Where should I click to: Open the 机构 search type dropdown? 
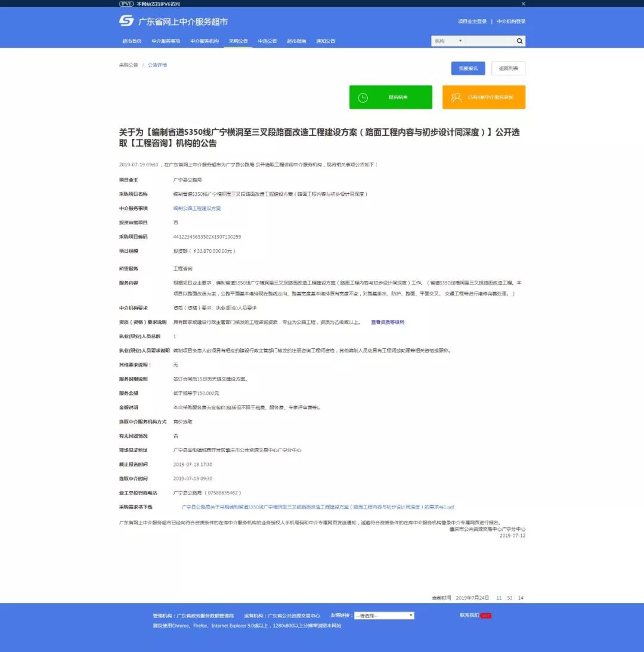[x=448, y=41]
